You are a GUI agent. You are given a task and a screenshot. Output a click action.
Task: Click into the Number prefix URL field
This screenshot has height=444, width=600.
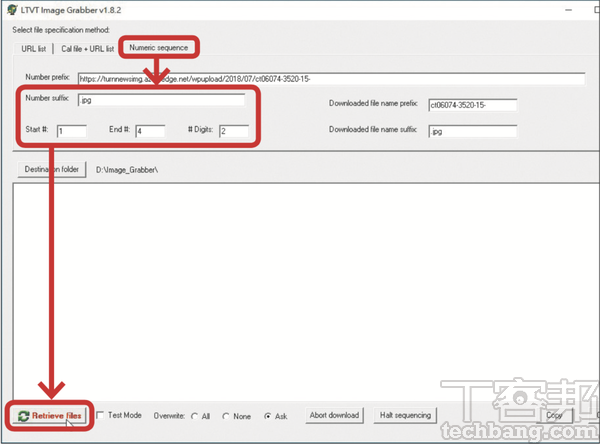click(331, 79)
